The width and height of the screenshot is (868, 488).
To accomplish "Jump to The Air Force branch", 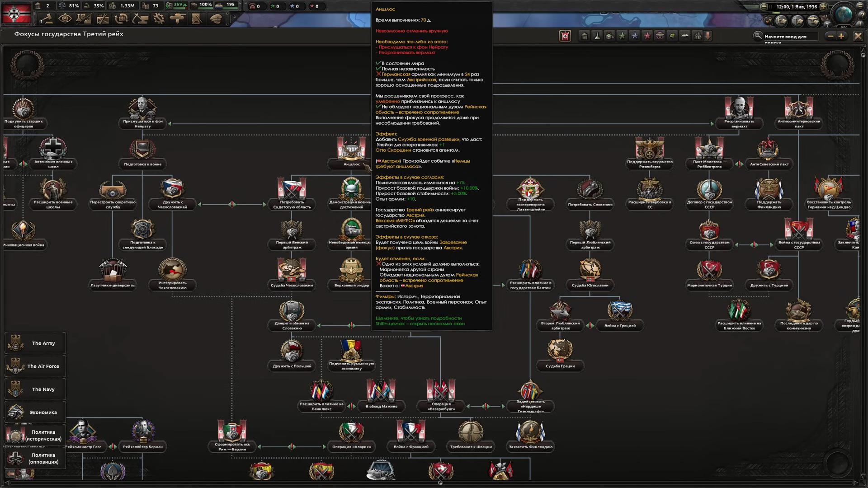I will click(35, 366).
